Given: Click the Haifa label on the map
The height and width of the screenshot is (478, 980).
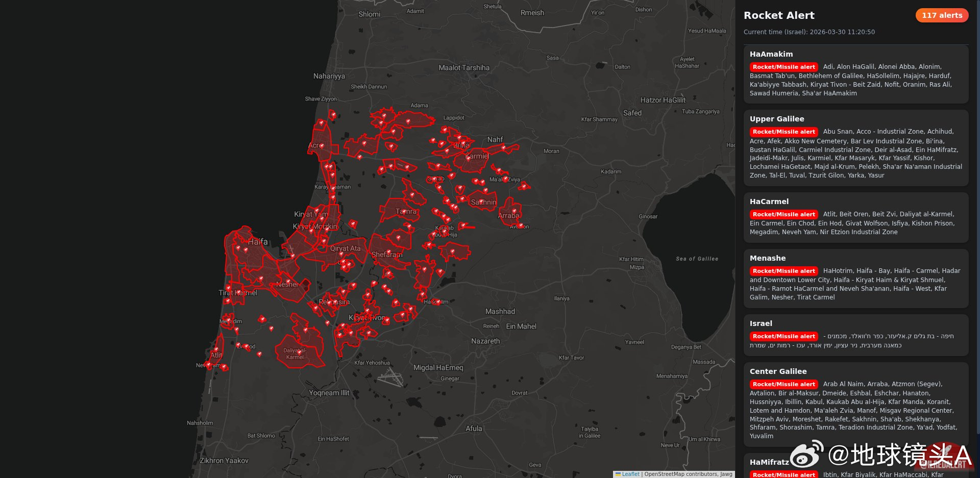Looking at the screenshot, I should (258, 242).
